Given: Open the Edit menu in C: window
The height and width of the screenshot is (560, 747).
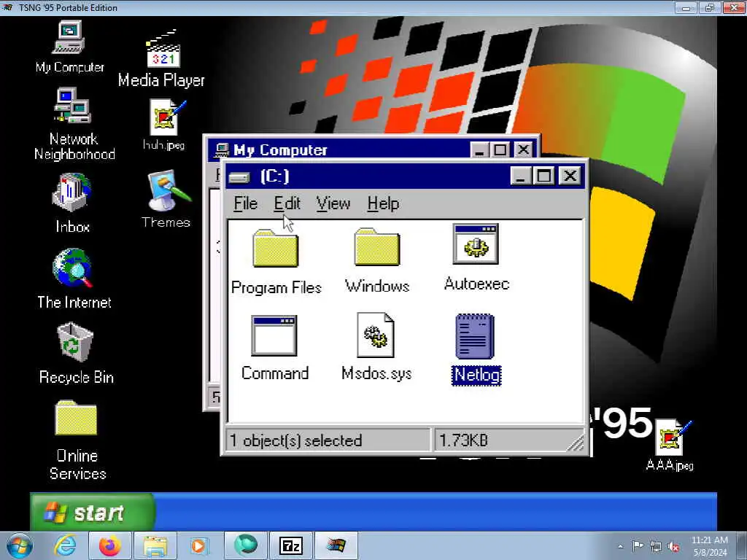Looking at the screenshot, I should coord(287,204).
